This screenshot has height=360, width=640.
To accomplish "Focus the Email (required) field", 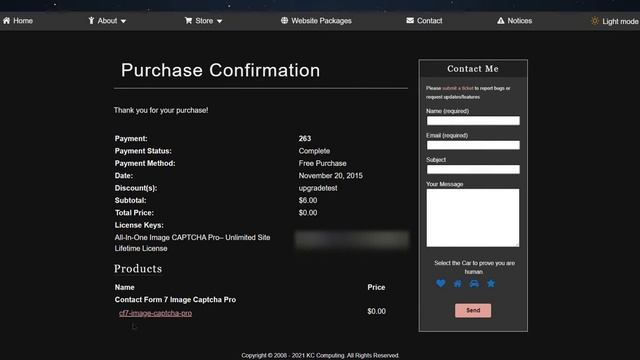I will 473,145.
